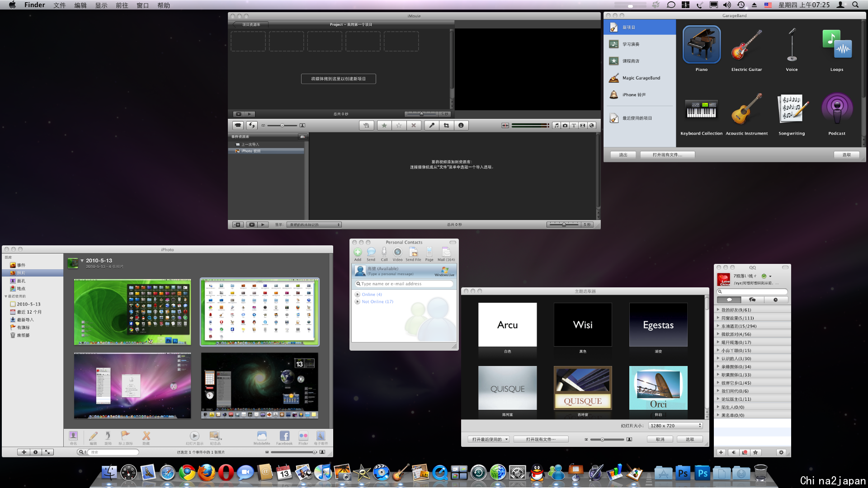Click the Facebook share icon in iPhoto
Viewport: 868px width, 488px height.
(x=284, y=436)
